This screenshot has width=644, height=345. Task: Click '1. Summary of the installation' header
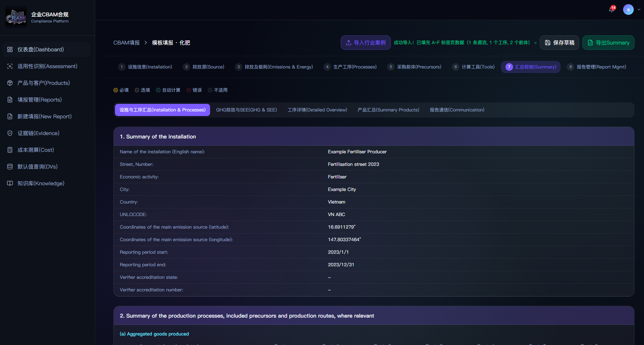158,137
